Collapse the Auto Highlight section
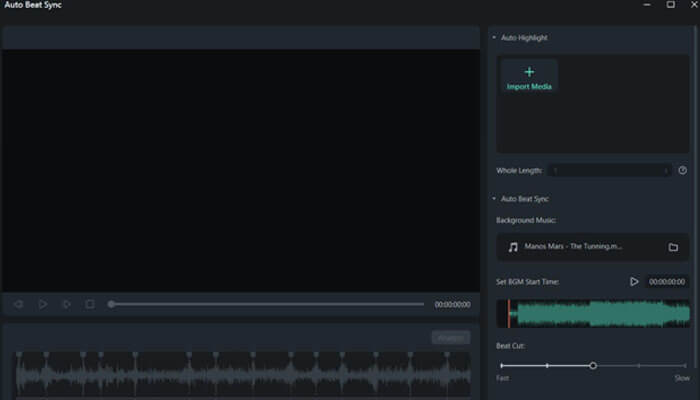 point(494,38)
